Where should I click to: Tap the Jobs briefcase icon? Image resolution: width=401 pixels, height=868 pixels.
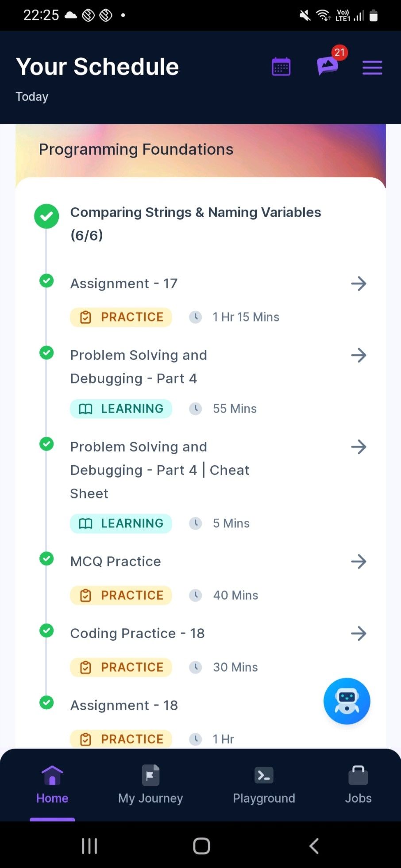pyautogui.click(x=358, y=776)
